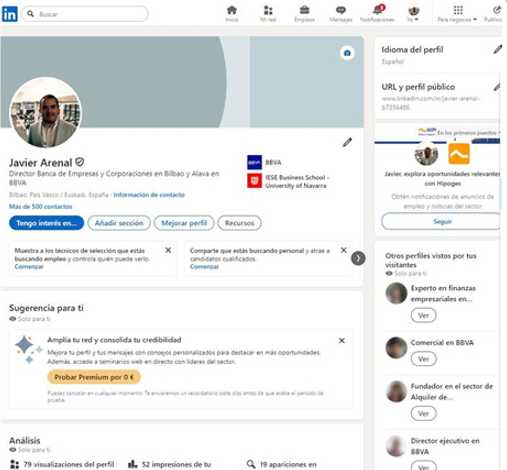
Task: Click the Premium sparkle stars icon
Action: tap(29, 350)
